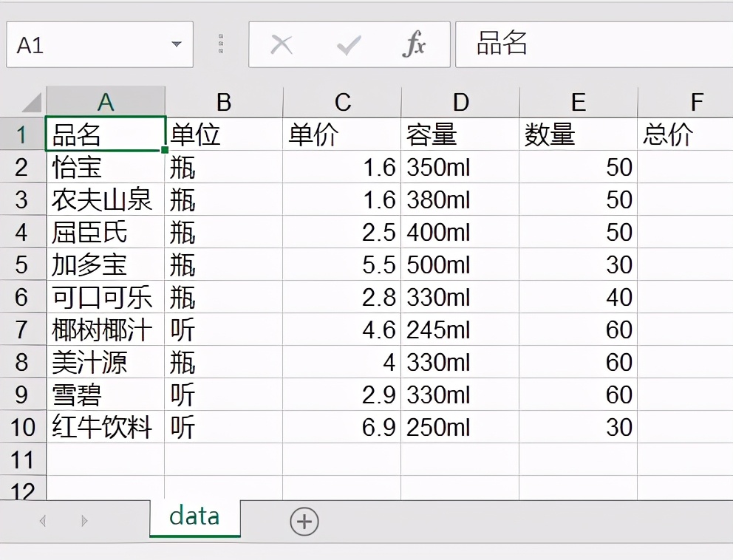Viewport: 733px width, 560px height.
Task: Select the 250ml capacity cell
Action: point(460,427)
